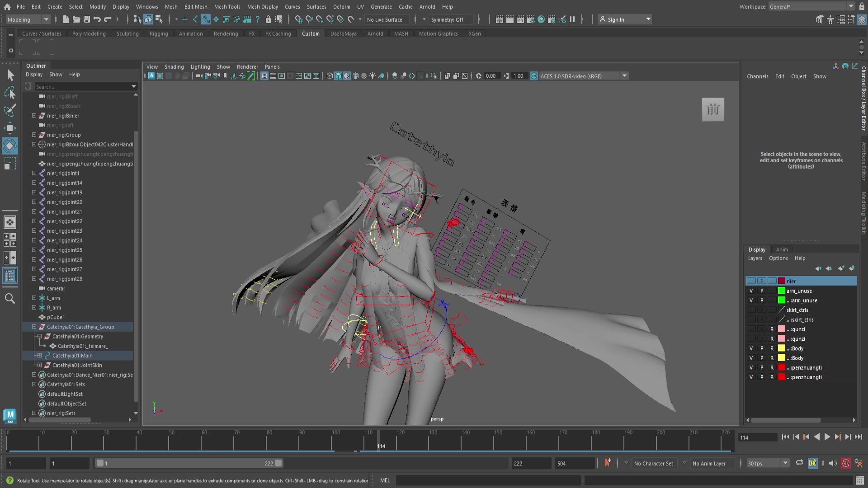Click the nier layer red color swatch

point(782,281)
